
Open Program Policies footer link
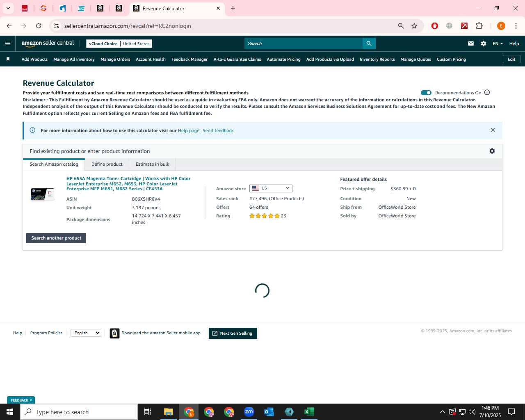point(46,333)
